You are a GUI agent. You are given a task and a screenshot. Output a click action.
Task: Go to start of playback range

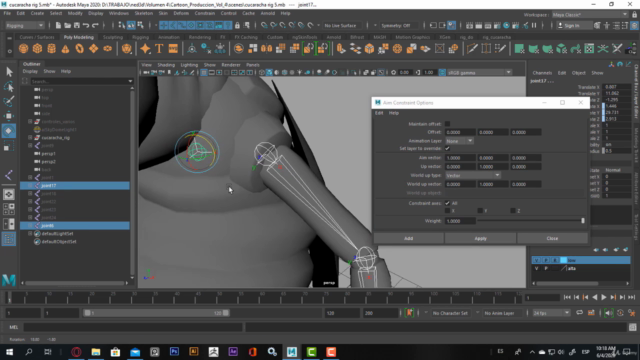click(567, 298)
